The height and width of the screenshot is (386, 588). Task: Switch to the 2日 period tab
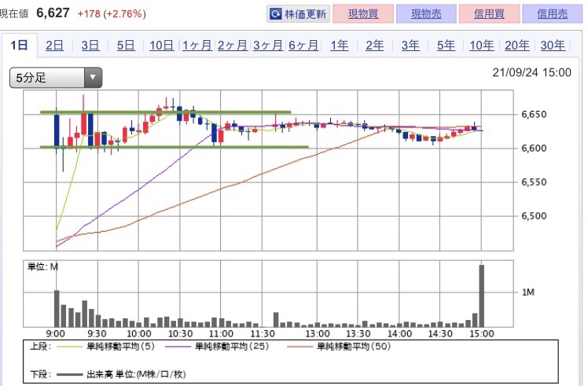coord(54,46)
